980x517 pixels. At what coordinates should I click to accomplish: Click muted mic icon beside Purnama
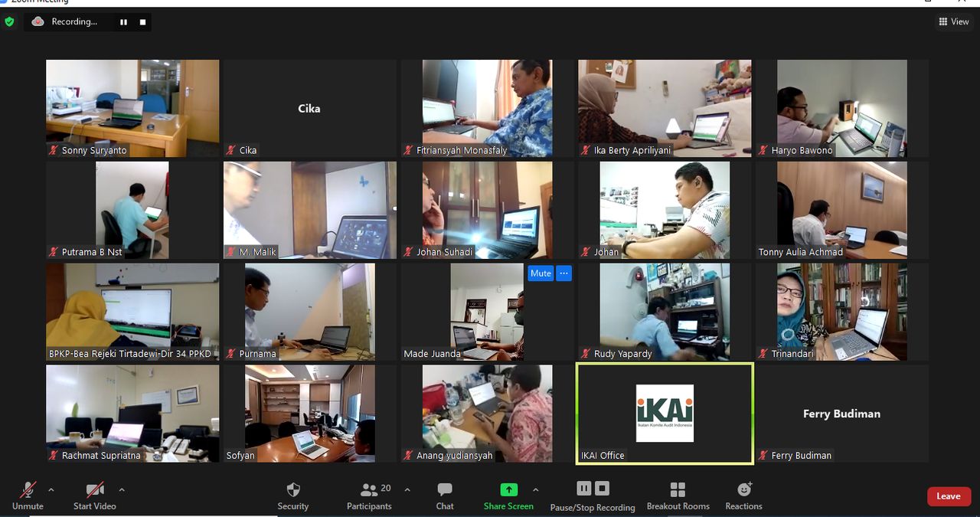point(231,354)
